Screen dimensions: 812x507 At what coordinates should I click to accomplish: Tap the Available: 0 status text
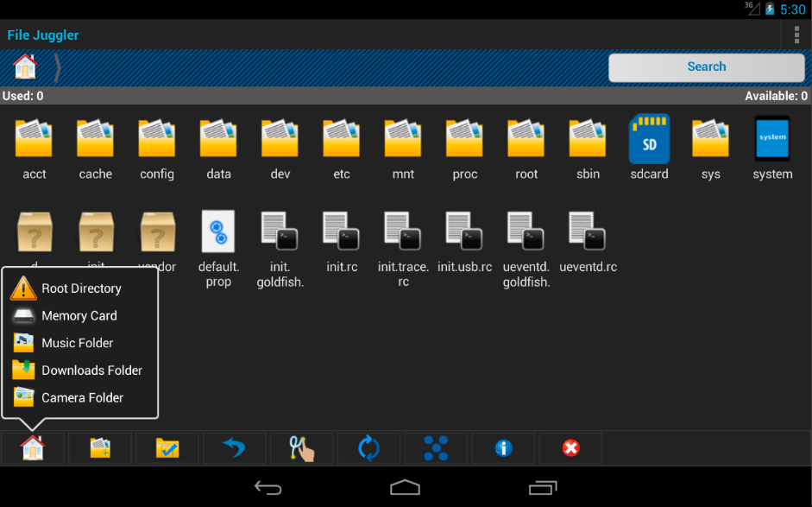tap(776, 96)
